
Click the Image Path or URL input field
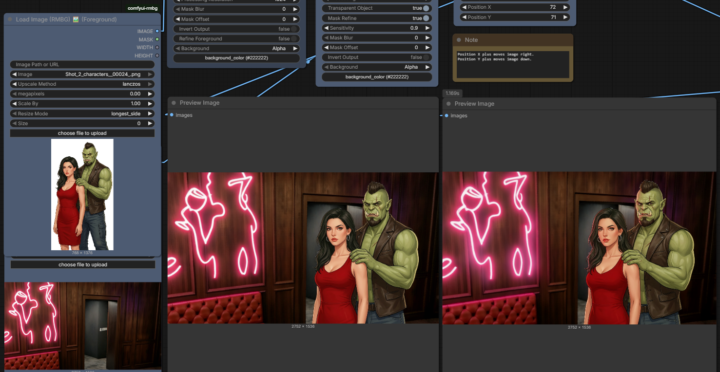(82, 65)
